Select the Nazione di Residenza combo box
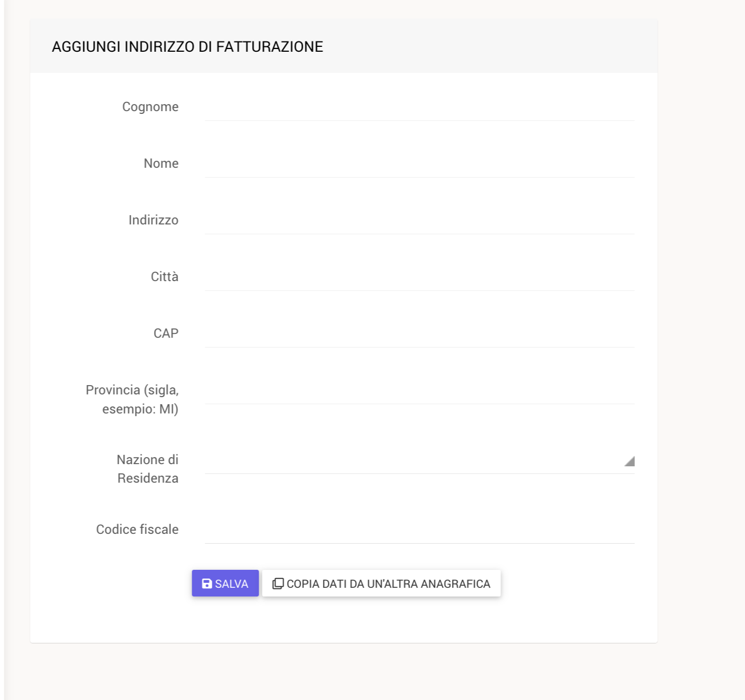 [x=419, y=461]
